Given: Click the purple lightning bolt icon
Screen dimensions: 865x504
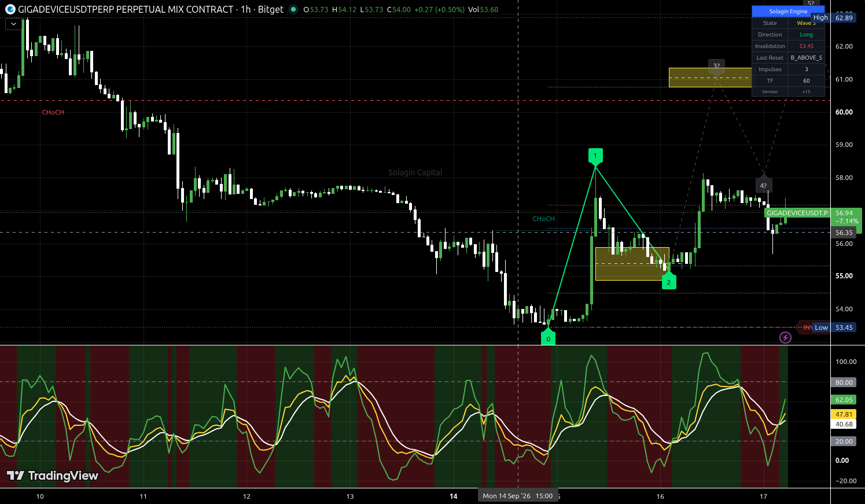Looking at the screenshot, I should tap(785, 337).
